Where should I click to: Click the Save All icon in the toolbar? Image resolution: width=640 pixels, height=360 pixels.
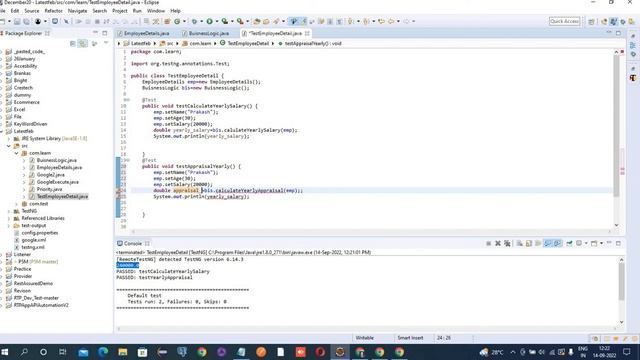(26, 21)
